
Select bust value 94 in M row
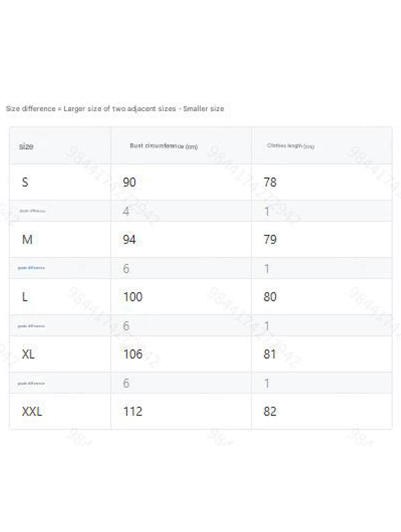(x=129, y=240)
